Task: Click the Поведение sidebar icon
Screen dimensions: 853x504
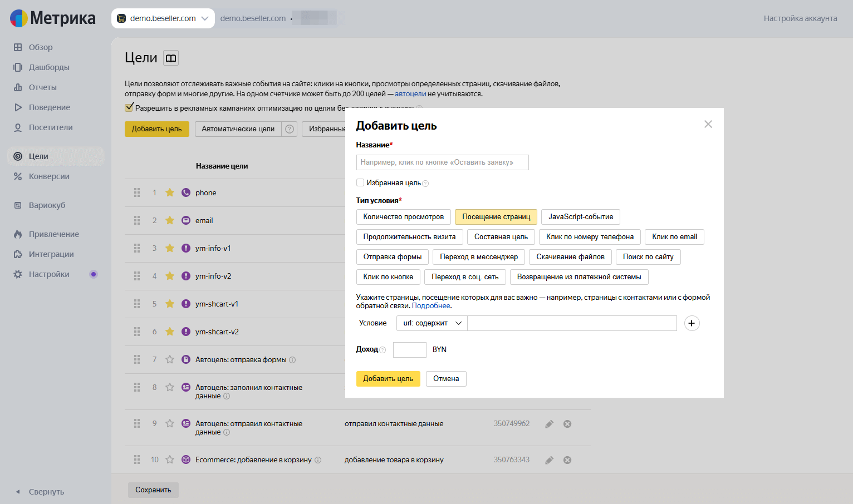Action: click(x=18, y=107)
